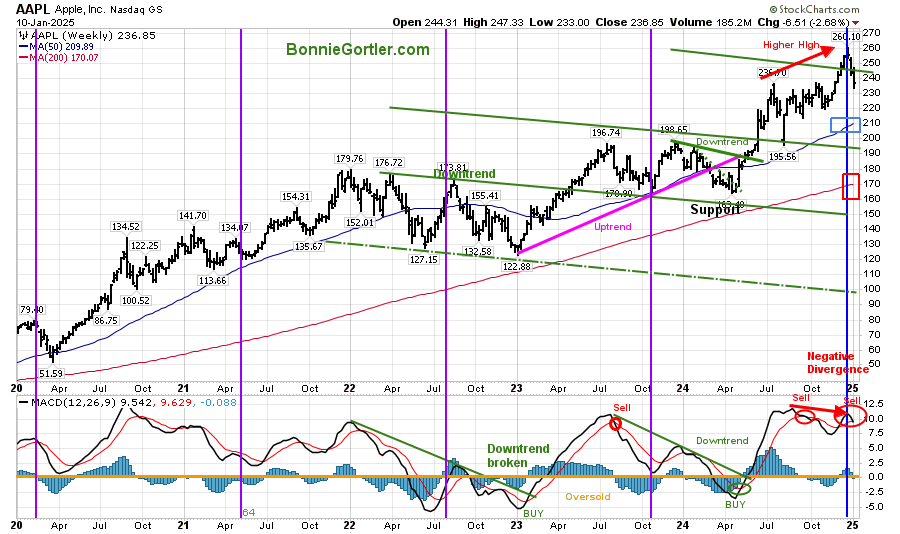Click the 134.52 price label
This screenshot has height=534, width=900.
(125, 227)
